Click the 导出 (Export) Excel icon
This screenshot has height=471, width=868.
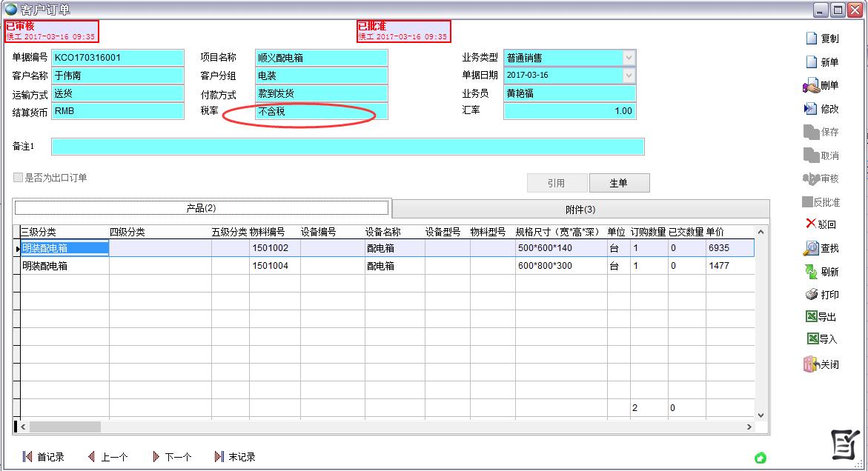coord(823,317)
